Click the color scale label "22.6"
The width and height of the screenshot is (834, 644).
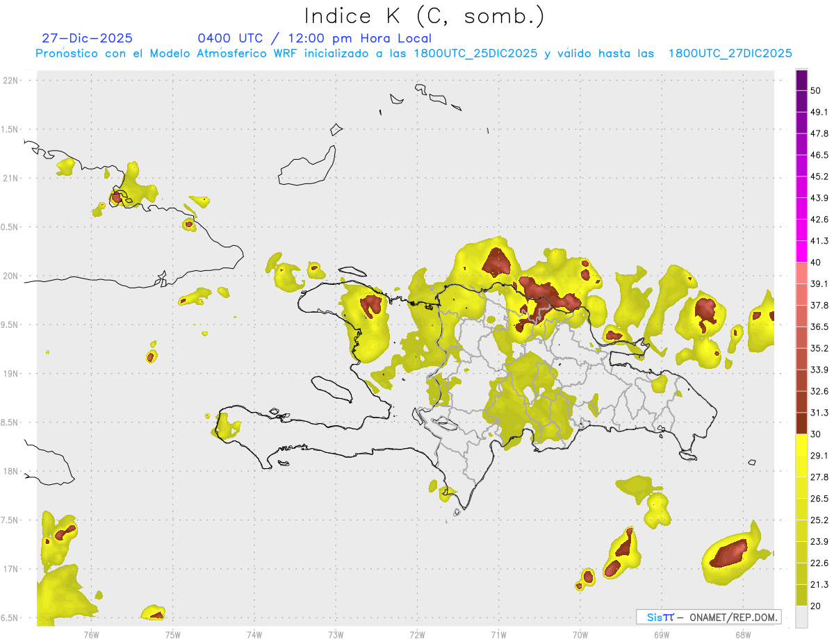pyautogui.click(x=819, y=563)
